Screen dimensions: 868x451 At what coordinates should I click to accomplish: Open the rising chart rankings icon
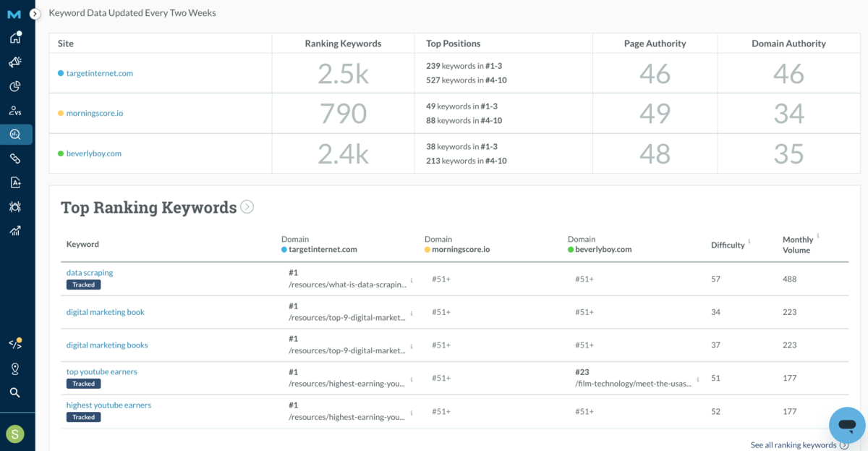[x=15, y=231]
